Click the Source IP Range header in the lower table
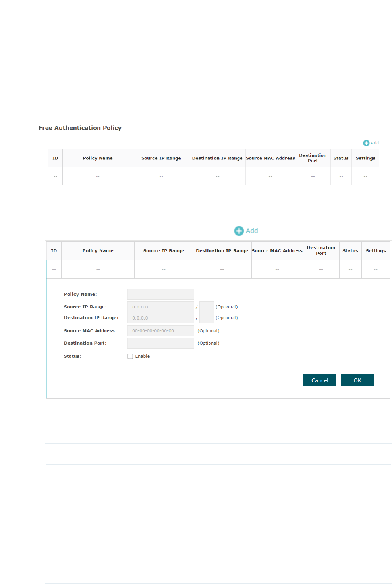 [x=164, y=251]
